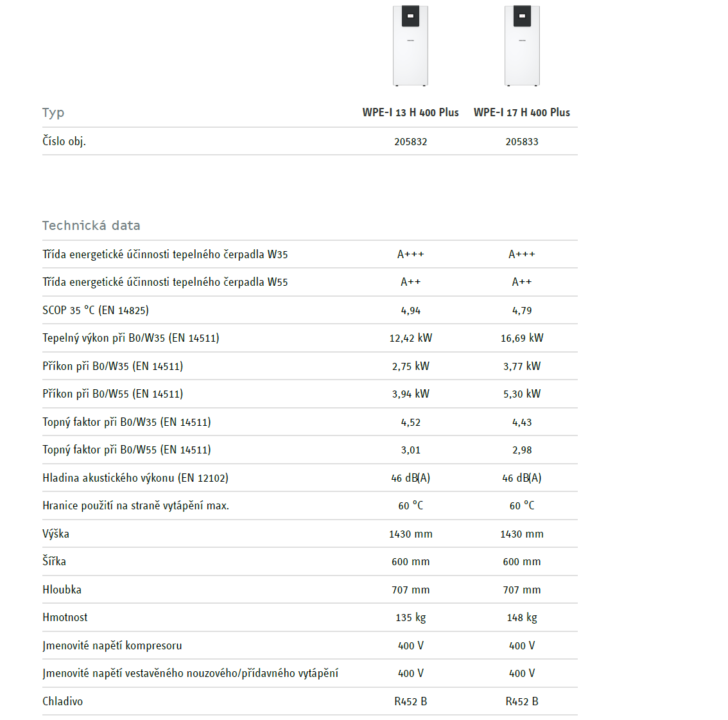This screenshot has height=720, width=728.
Task: Click the Technická data section heading
Action: (91, 225)
